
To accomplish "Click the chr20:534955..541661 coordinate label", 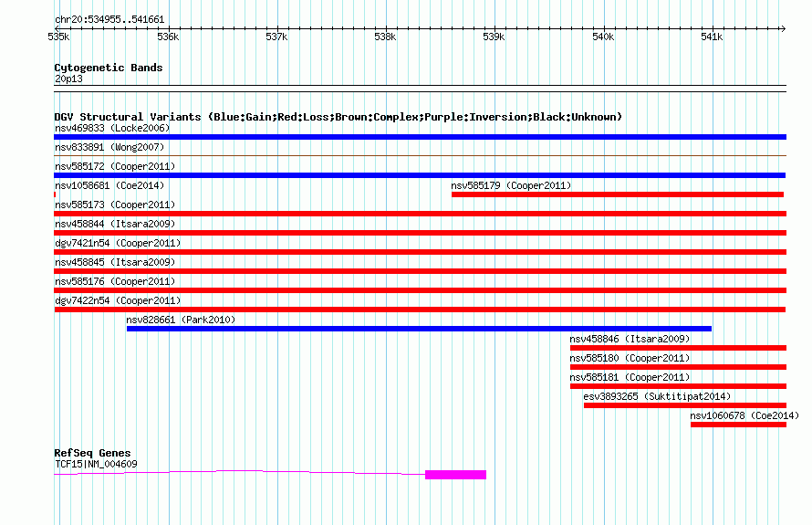I will click(x=109, y=19).
